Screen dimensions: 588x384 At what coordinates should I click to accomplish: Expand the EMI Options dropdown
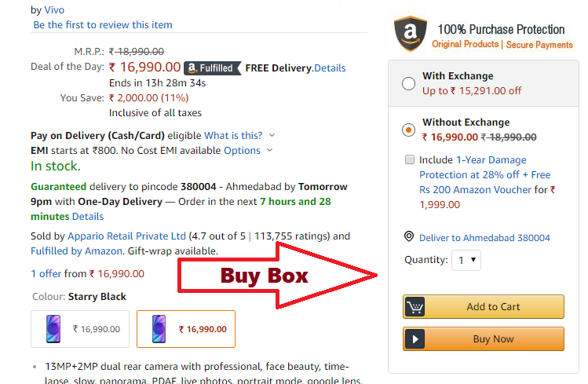click(x=248, y=150)
